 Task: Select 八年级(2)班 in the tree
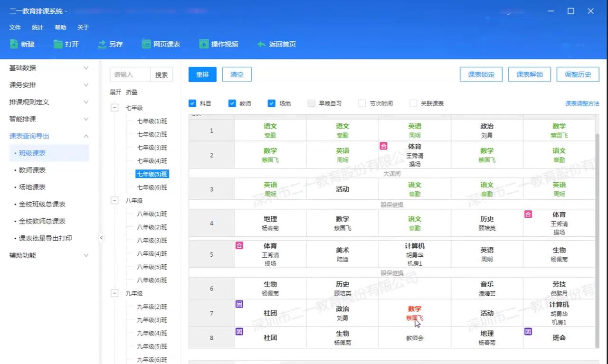click(x=152, y=227)
